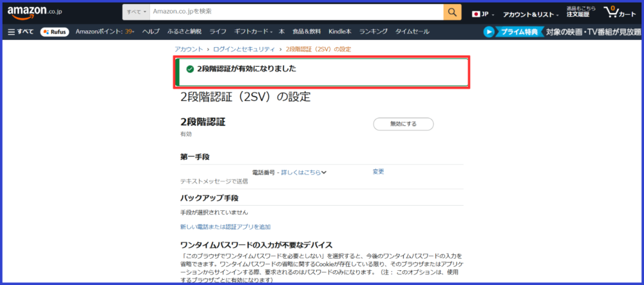Expand the JP language selector
This screenshot has width=644, height=285.
tap(484, 14)
